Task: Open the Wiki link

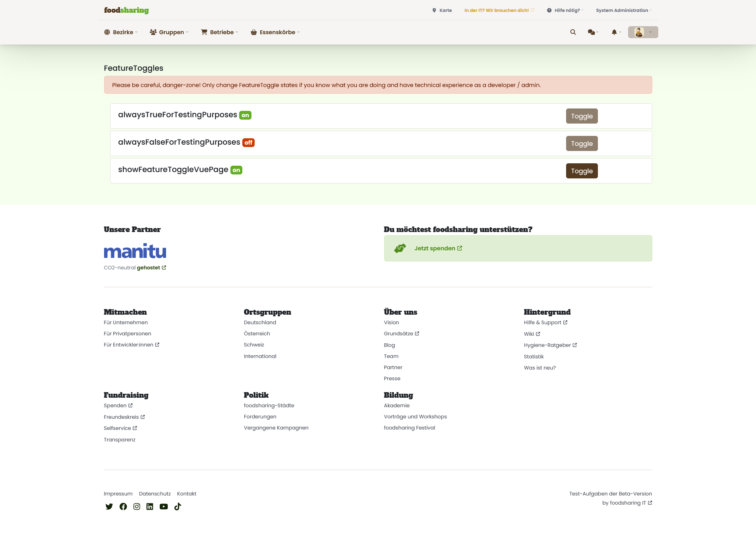Action: [x=532, y=334]
